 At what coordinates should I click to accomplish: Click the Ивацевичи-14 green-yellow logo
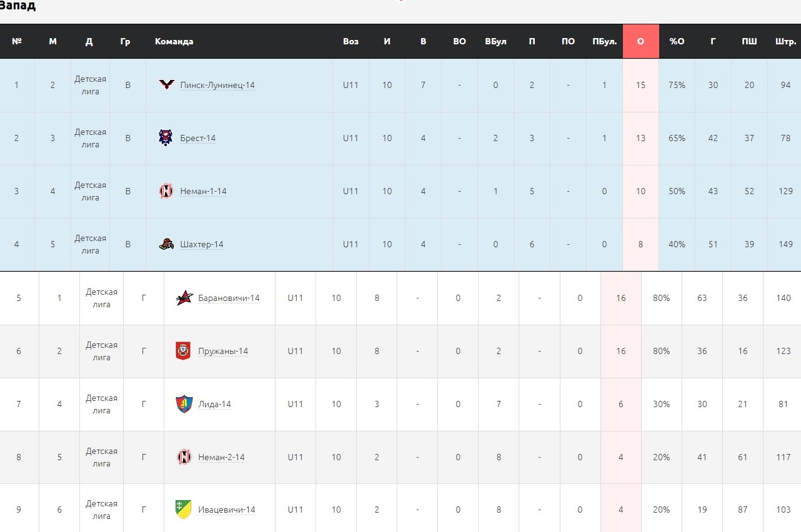[x=184, y=510]
